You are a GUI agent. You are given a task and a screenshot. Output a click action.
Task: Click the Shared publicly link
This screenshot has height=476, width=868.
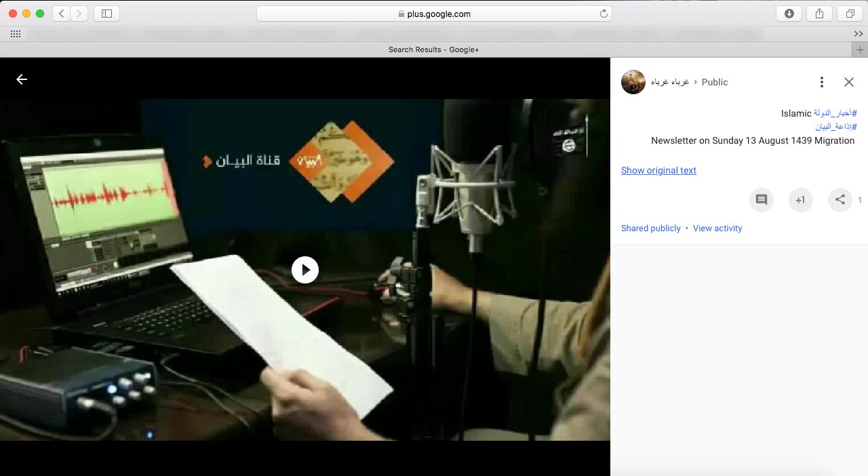tap(650, 229)
